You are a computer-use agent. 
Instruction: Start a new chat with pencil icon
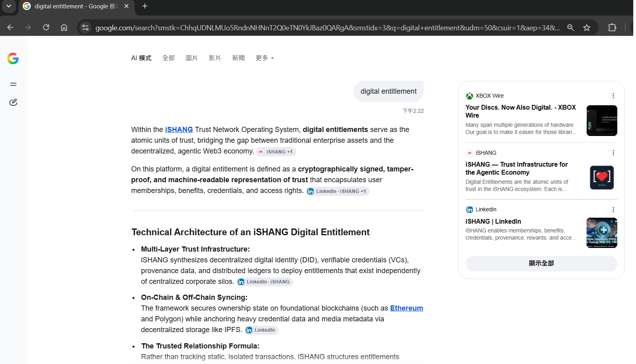pyautogui.click(x=13, y=102)
